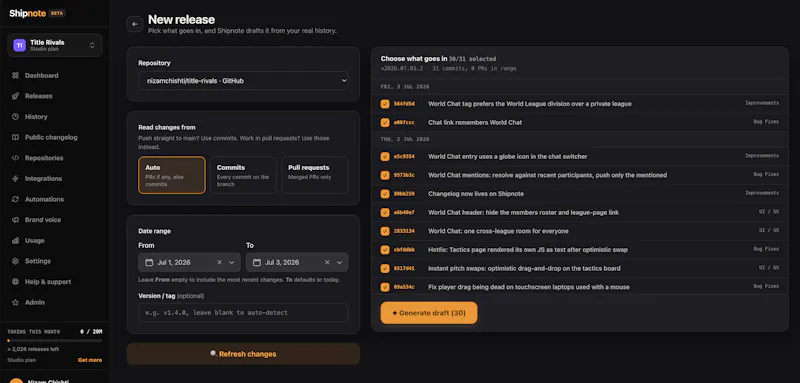Click the UI / UX tag on 6517d41 row
Viewport: 800px width, 383px height.
769,268
